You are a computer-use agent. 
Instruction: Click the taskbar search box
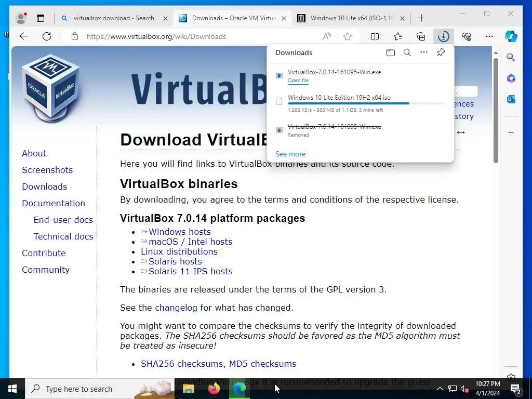coord(100,389)
